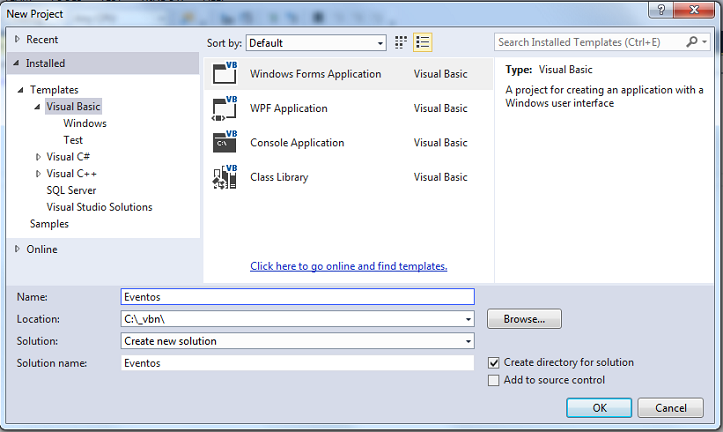Collapse the Templates tree node
This screenshot has height=432, width=723.
[x=20, y=90]
